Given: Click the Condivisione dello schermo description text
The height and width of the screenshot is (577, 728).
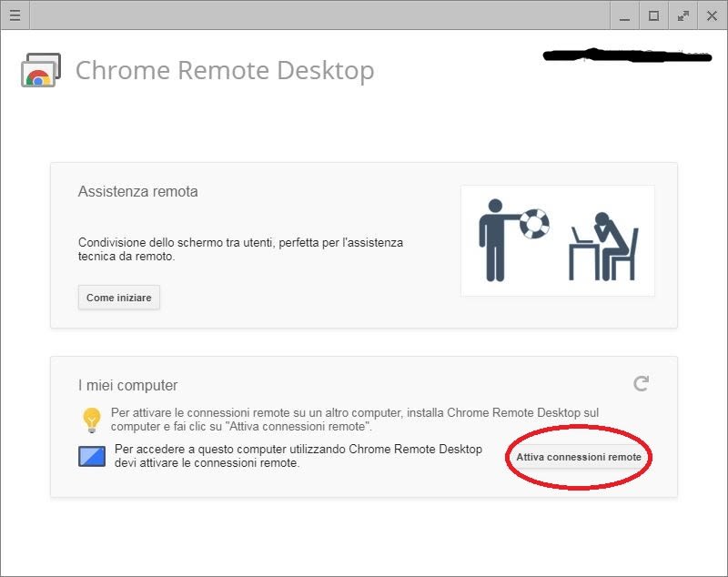Looking at the screenshot, I should pos(240,249).
